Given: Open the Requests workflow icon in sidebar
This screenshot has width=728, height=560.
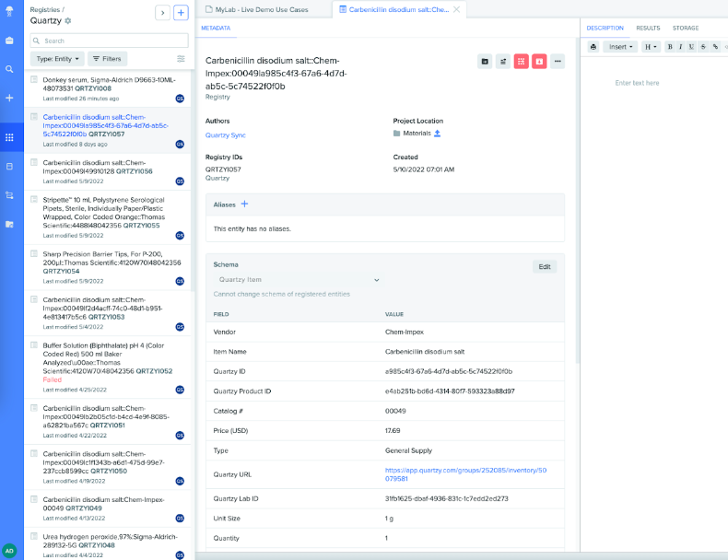Looking at the screenshot, I should pos(9,195).
